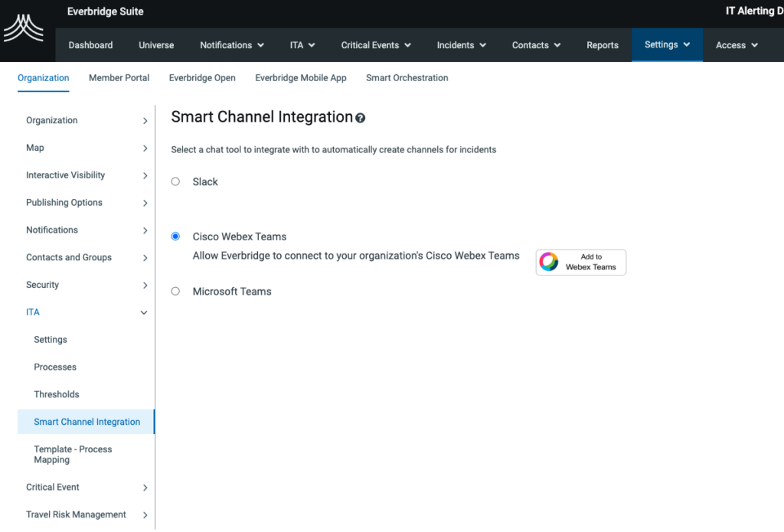Viewport: 784px width, 532px height.
Task: Open the Contacts dropdown menu
Action: pyautogui.click(x=536, y=45)
